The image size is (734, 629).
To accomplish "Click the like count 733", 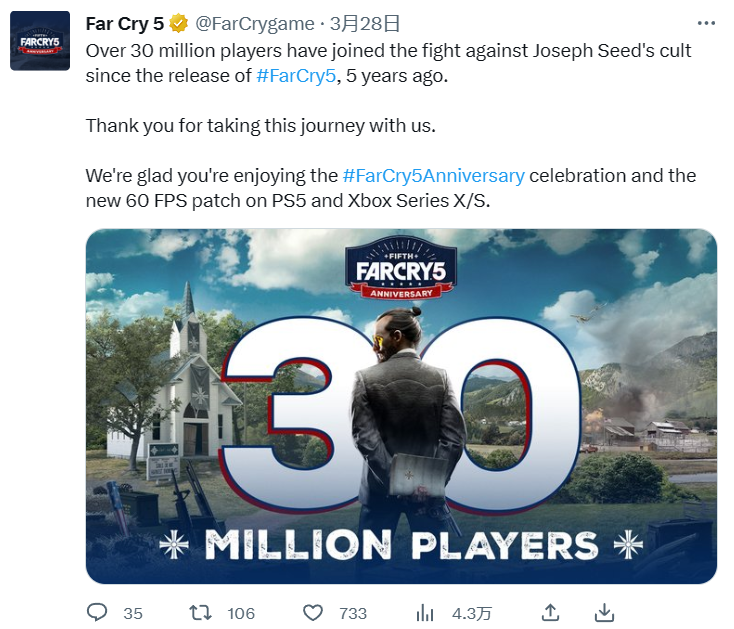I will pyautogui.click(x=353, y=613).
